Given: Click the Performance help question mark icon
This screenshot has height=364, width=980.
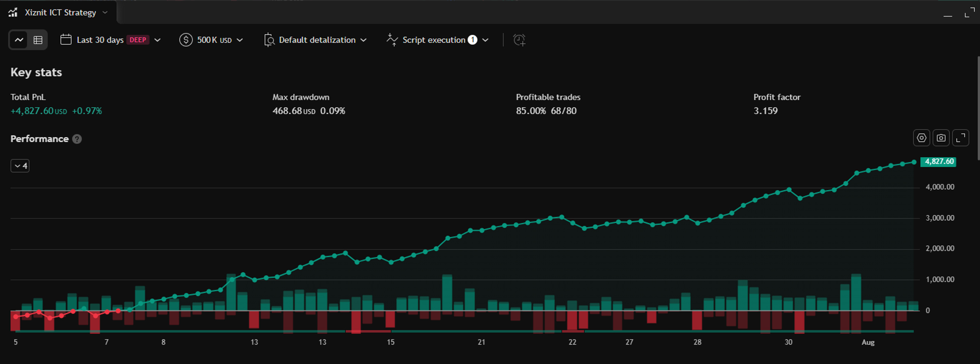Looking at the screenshot, I should tap(77, 139).
